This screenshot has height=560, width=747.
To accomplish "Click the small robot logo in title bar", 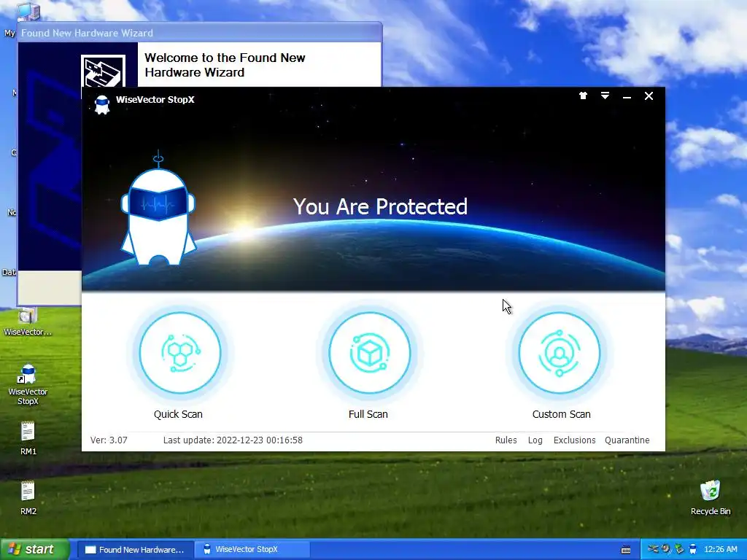I will 102,105.
